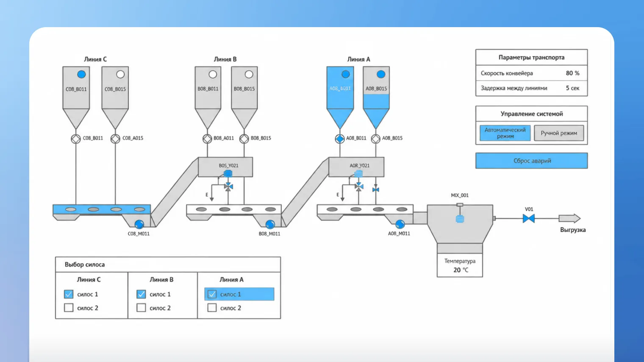644x362 pixels.
Task: Open the V01 discharge valve
Action: (x=528, y=219)
